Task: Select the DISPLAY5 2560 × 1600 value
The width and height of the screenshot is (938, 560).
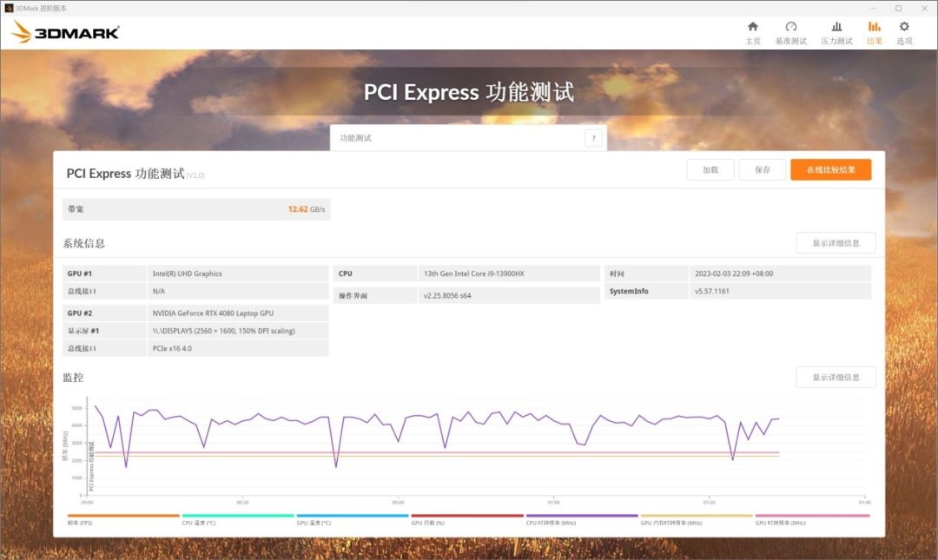Action: click(x=224, y=330)
